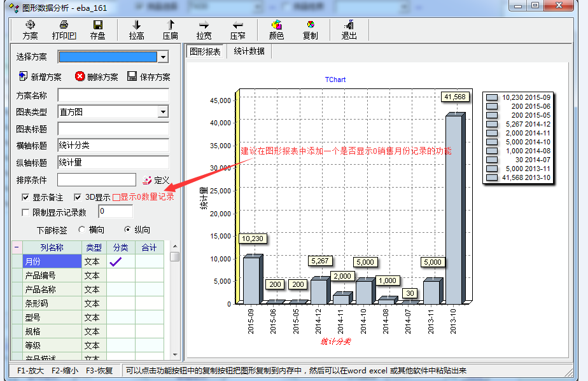Click the 方案名称 input field
588x381 pixels.
click(113, 95)
